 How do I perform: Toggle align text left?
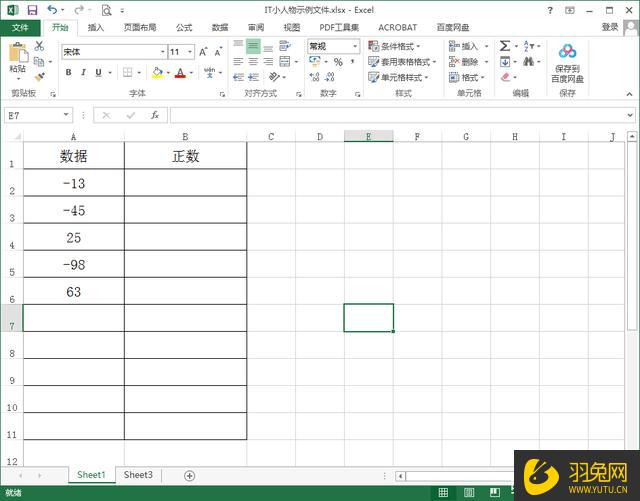point(238,62)
